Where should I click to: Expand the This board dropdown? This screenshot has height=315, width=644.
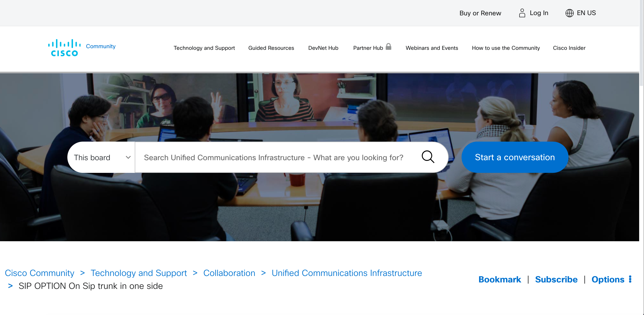click(x=101, y=157)
